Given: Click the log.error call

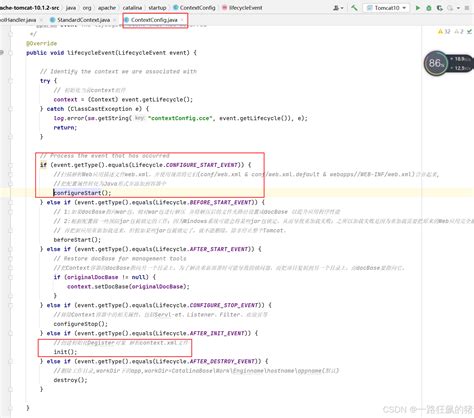Looking at the screenshot, I should click(68, 118).
